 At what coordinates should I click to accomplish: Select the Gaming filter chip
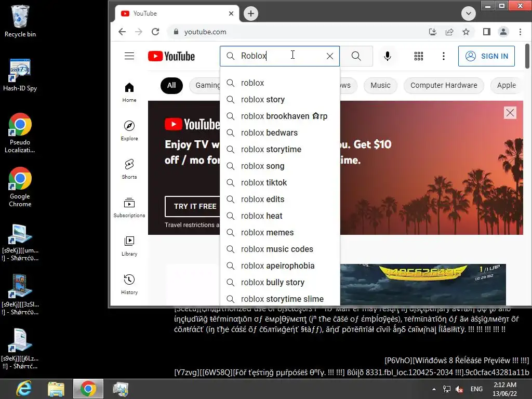(x=205, y=86)
